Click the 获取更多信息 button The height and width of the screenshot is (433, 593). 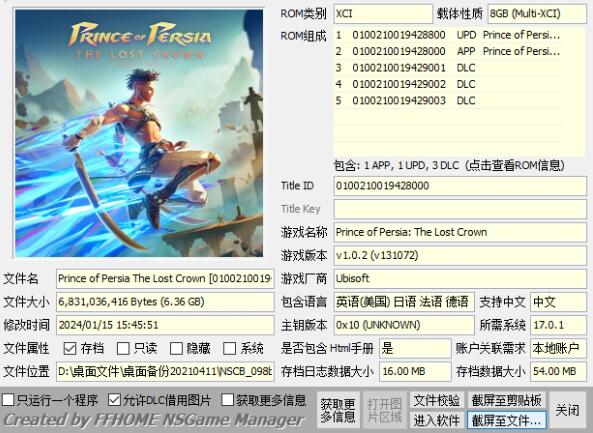point(338,410)
